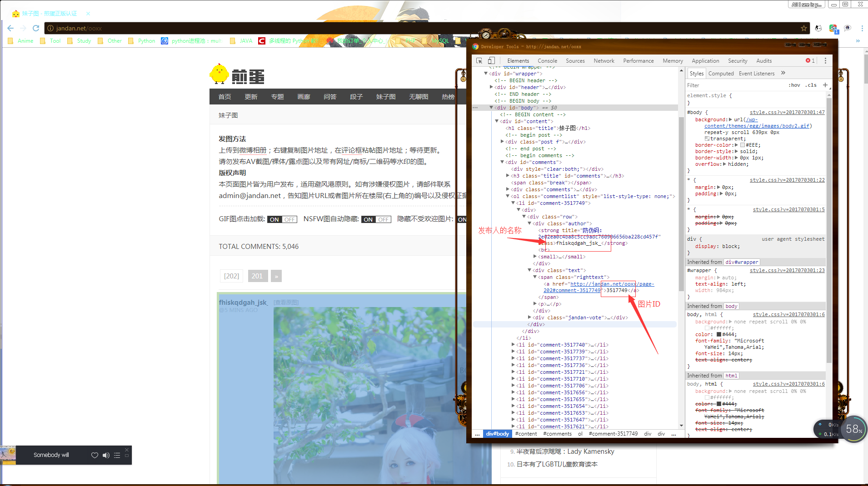This screenshot has width=868, height=486.
Task: Open the MySQL bookmarks folder
Action: click(435, 41)
